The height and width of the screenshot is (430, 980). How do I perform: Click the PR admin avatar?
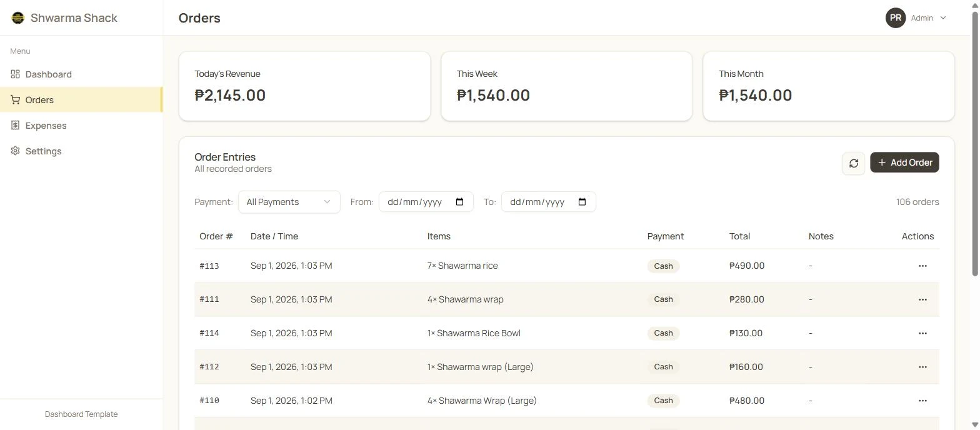click(896, 17)
